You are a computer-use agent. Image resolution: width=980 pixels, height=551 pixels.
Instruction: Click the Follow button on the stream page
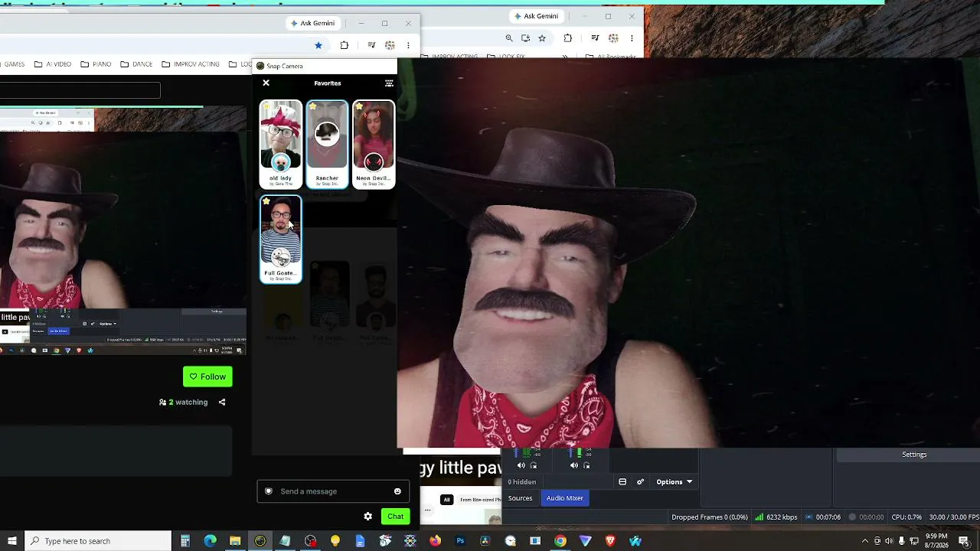(207, 377)
